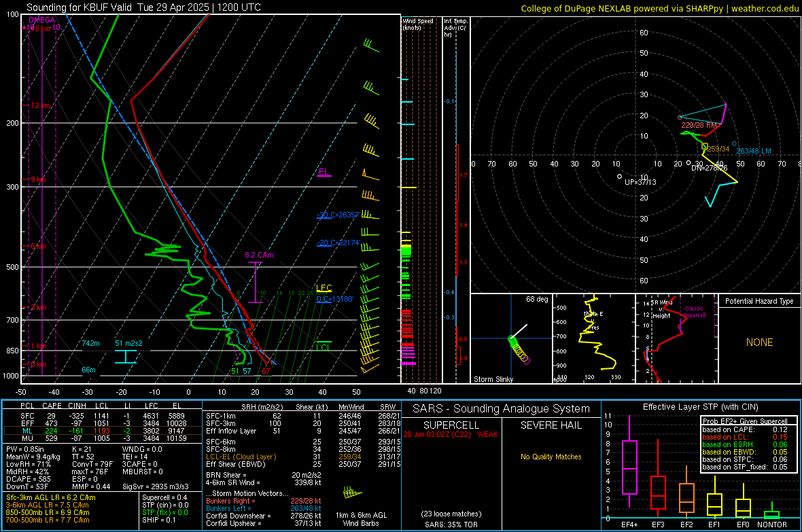Click the '8.2 C/km' lapse rate label

click(259, 255)
